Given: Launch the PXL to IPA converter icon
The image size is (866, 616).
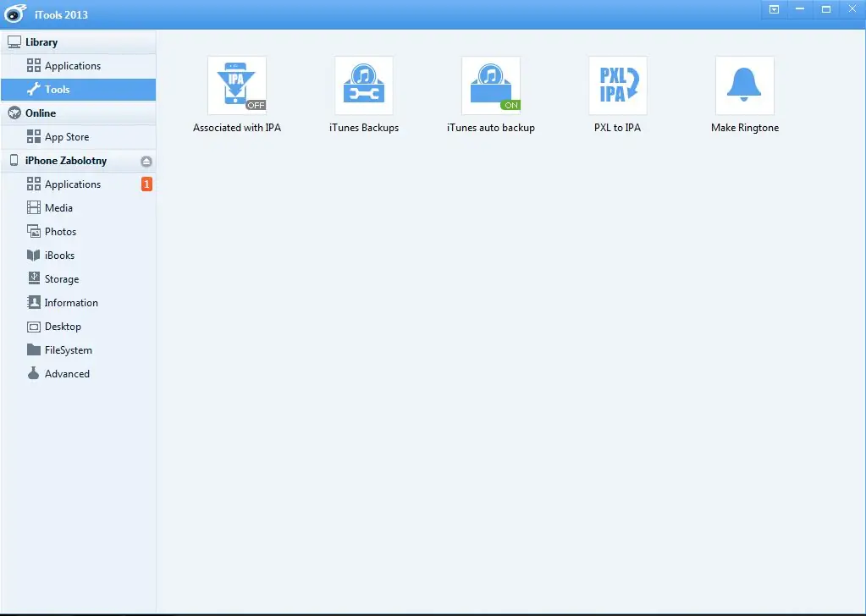Looking at the screenshot, I should click(x=618, y=85).
